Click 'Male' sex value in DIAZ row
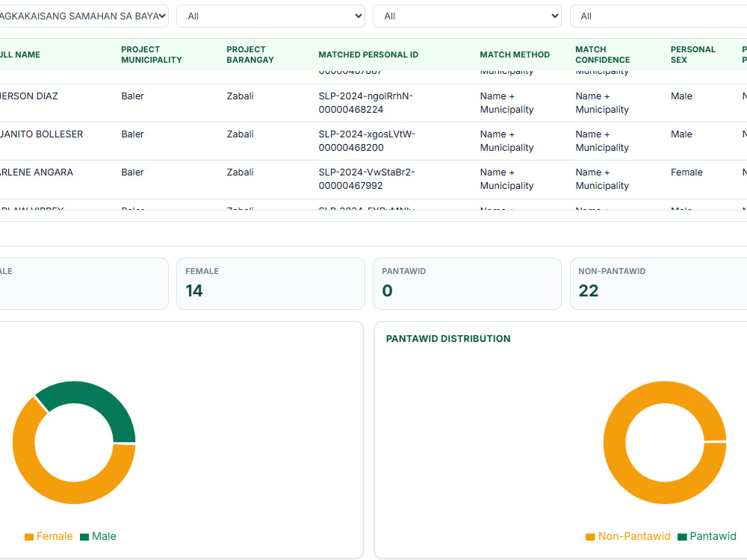The width and height of the screenshot is (747, 560). pos(681,96)
